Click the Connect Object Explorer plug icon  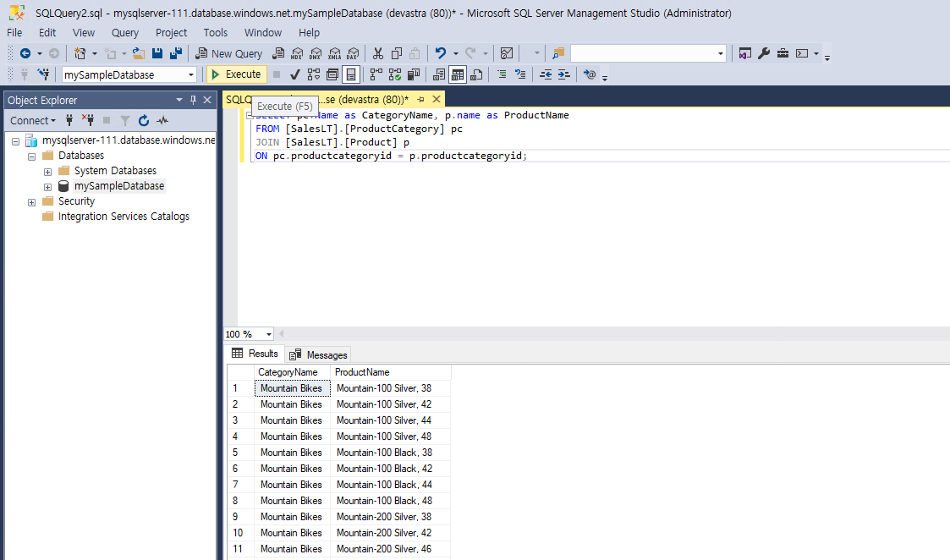tap(69, 121)
